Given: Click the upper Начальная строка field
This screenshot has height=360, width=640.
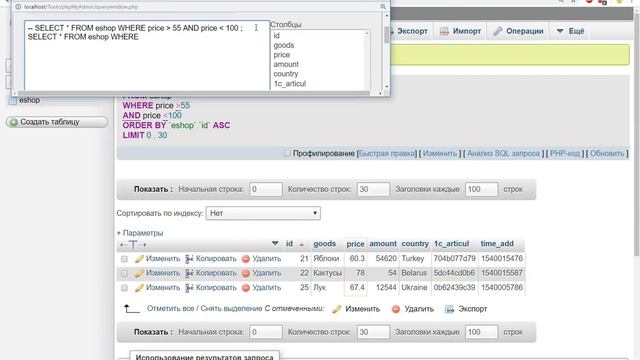Looking at the screenshot, I should (266, 189).
